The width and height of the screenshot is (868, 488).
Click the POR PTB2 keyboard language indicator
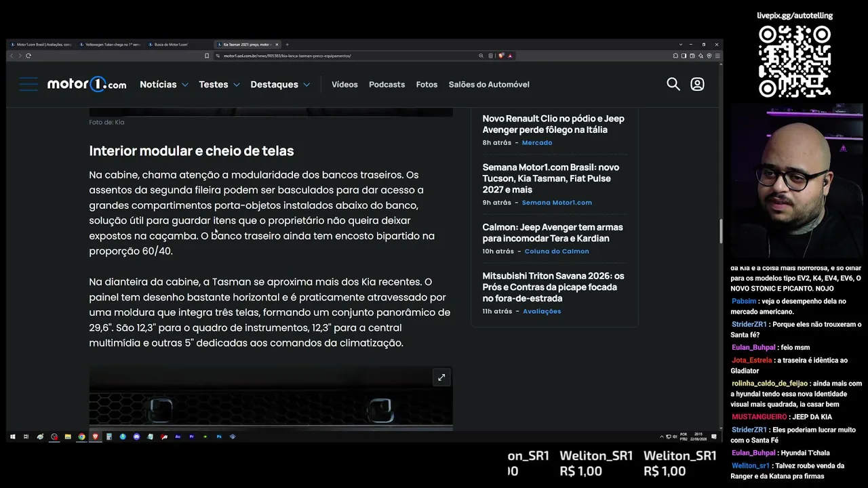click(683, 436)
